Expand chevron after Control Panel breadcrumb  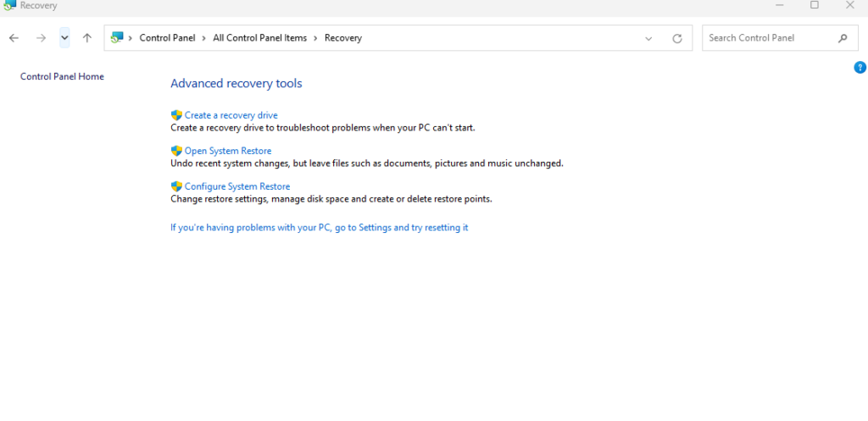tap(204, 38)
